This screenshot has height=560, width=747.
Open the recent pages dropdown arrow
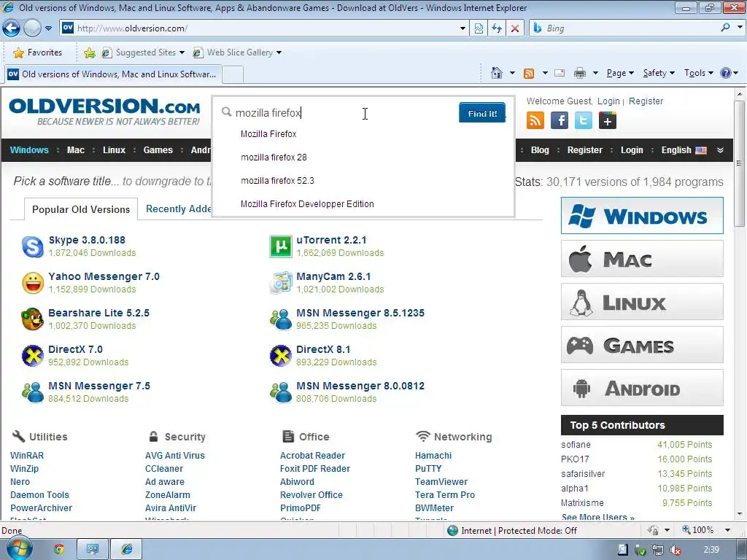pyautogui.click(x=48, y=28)
